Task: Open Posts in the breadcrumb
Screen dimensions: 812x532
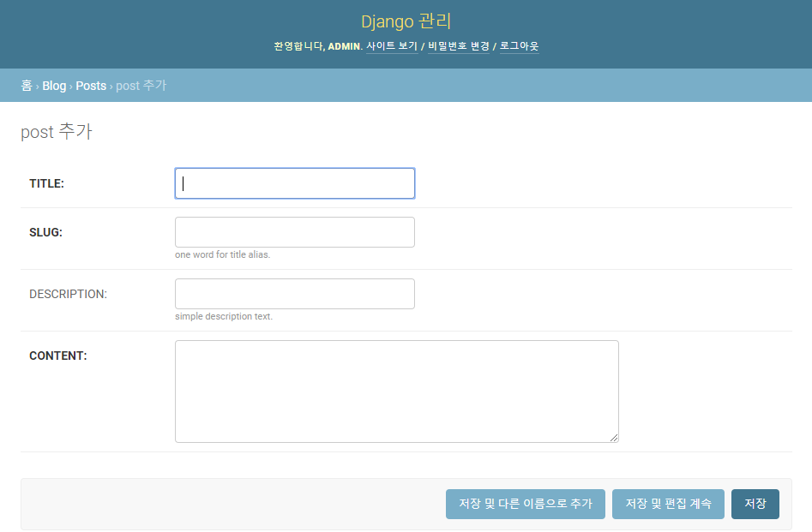Action: tap(91, 86)
